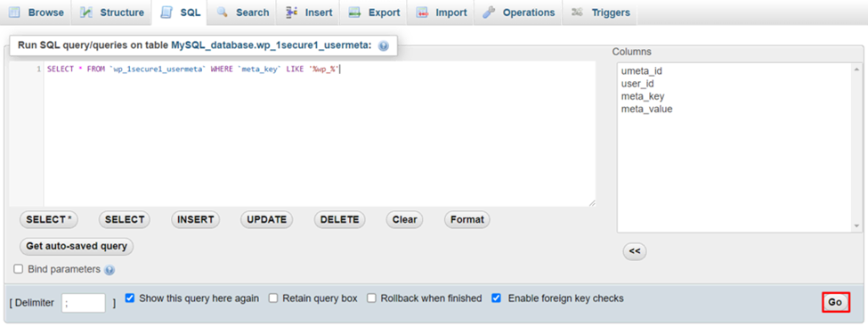Click the columns list scrollbar down arrow
This screenshot has height=327, width=868.
[857, 226]
